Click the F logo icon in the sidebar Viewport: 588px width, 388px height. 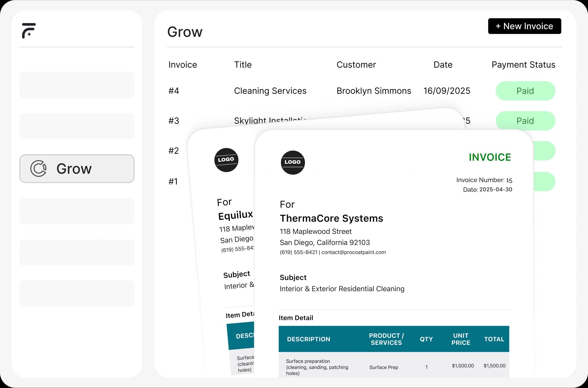(29, 31)
